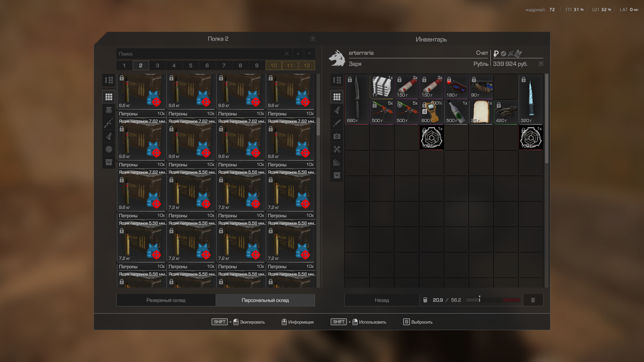Viewport: 644px width, 362px height.
Task: Filter storage by assault rifles
Action: (x=109, y=123)
